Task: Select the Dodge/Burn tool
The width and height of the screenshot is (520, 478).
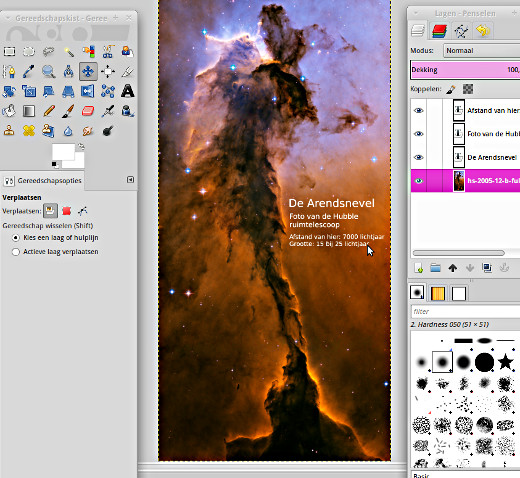Action: pyautogui.click(x=108, y=131)
